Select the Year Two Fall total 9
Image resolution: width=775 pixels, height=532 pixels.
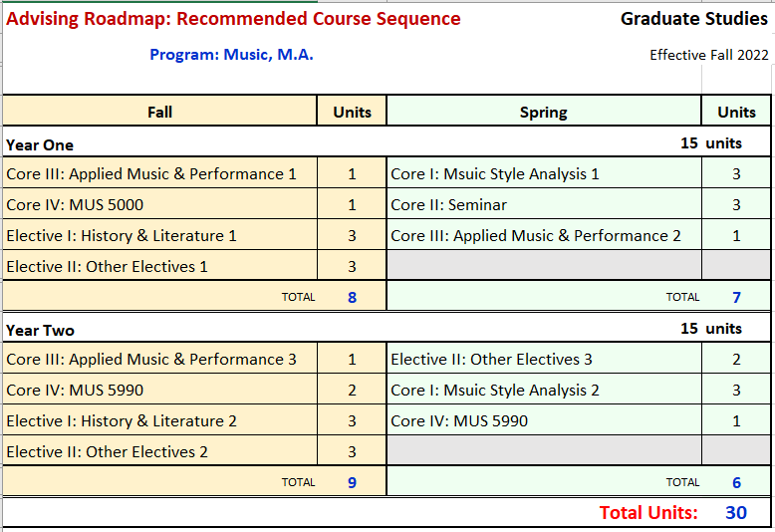click(x=352, y=483)
